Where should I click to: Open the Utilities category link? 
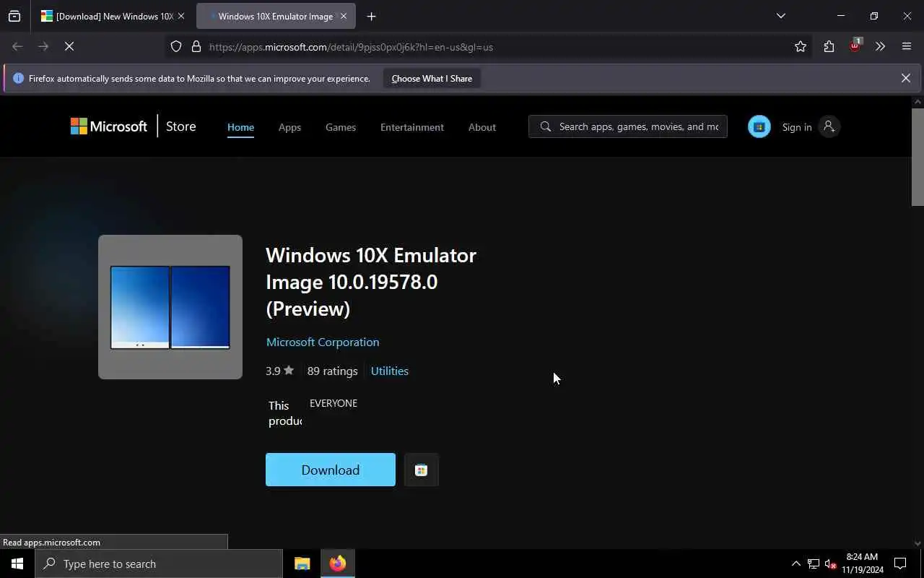pos(390,371)
